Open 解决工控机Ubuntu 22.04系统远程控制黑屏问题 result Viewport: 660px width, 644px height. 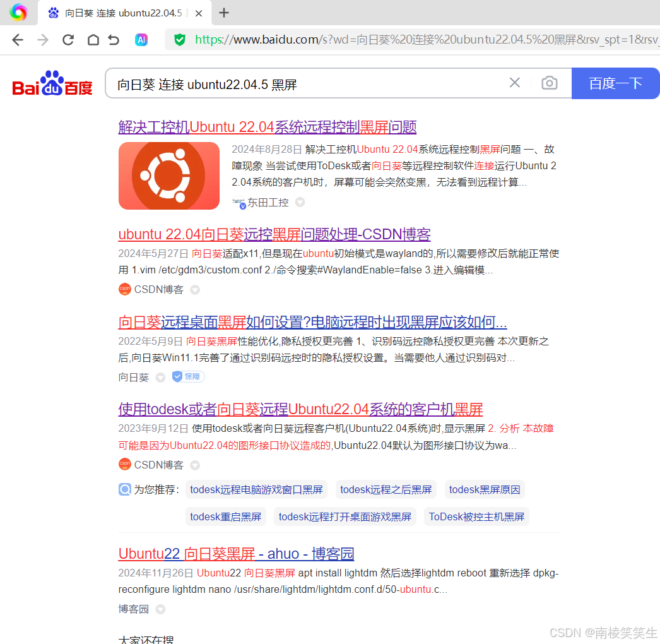[x=268, y=127]
